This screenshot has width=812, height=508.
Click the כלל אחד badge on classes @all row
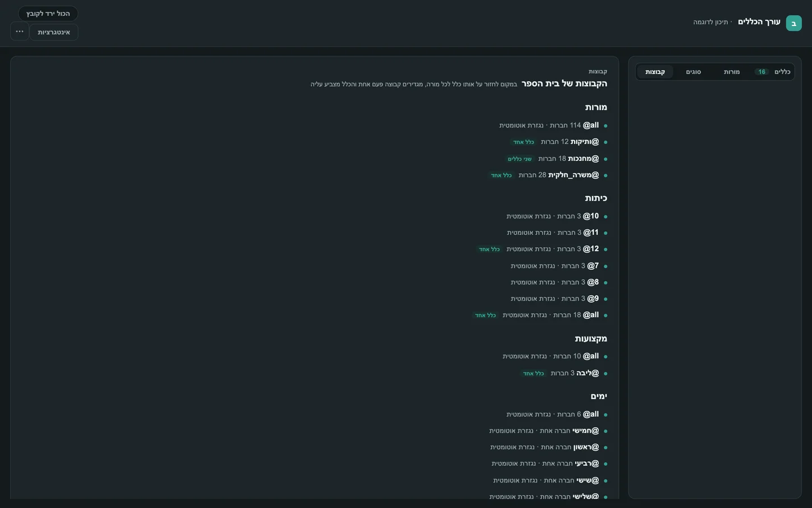pos(486,316)
